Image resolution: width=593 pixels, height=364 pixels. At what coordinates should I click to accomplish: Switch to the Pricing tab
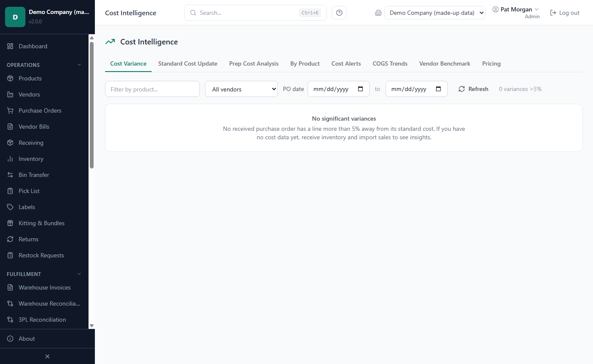pyautogui.click(x=491, y=63)
